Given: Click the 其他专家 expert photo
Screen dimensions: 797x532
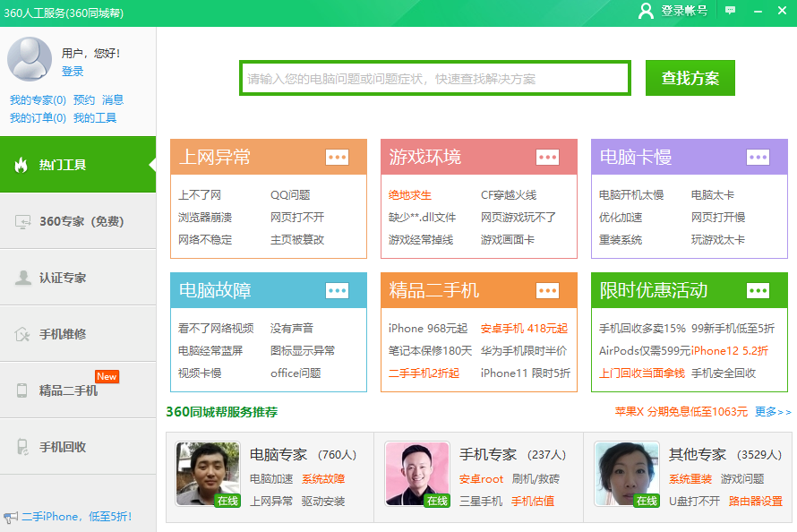Looking at the screenshot, I should [627, 474].
